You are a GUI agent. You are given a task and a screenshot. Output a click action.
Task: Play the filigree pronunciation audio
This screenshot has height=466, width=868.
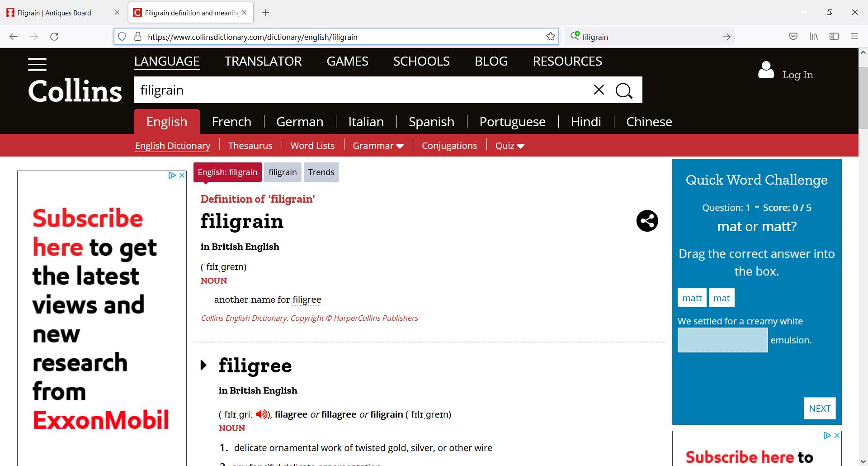pyautogui.click(x=261, y=414)
